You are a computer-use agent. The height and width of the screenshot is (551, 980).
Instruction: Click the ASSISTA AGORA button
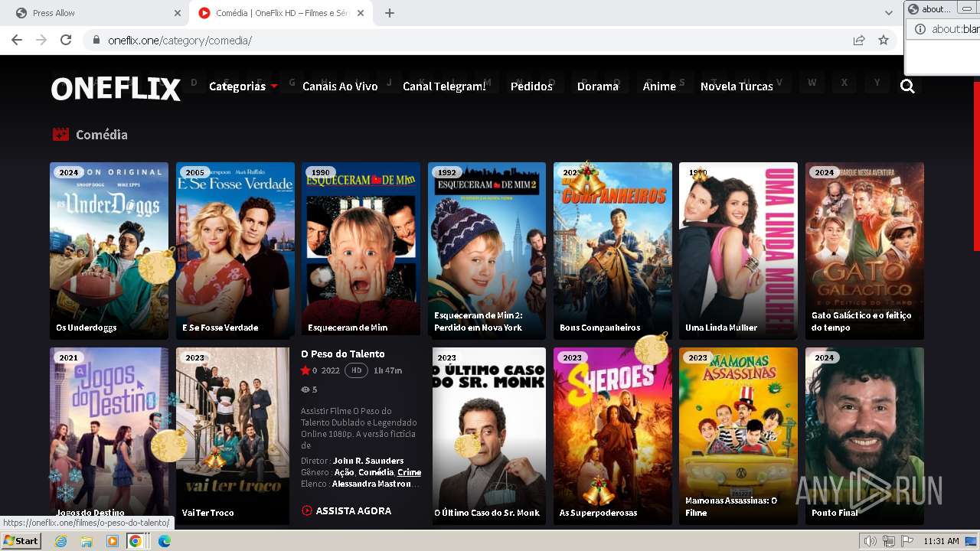[347, 510]
